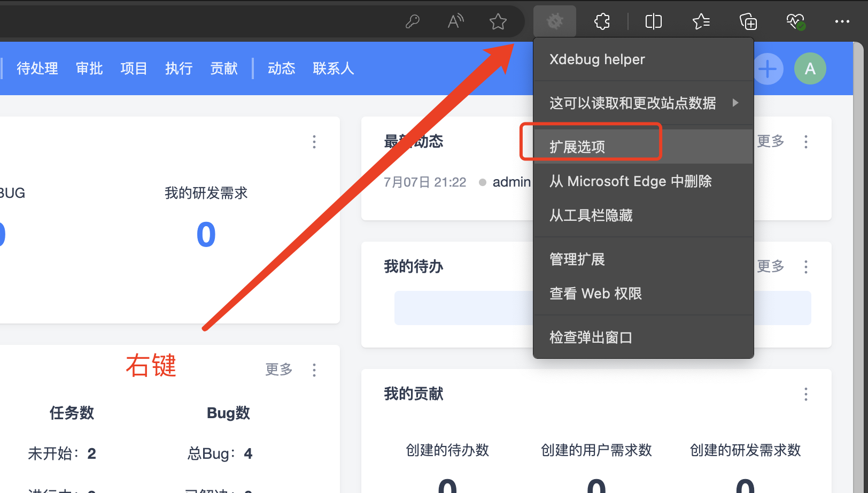
Task: Click the Xdebug helper bug icon
Action: click(x=555, y=21)
